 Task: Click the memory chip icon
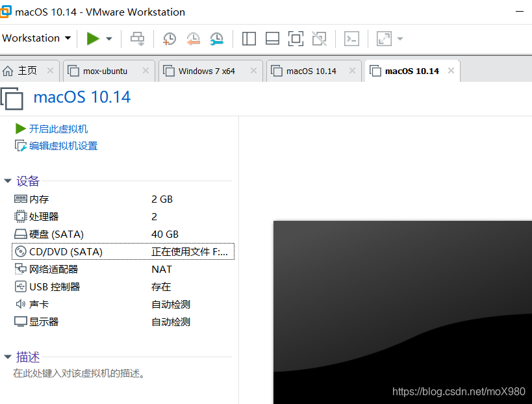(20, 199)
